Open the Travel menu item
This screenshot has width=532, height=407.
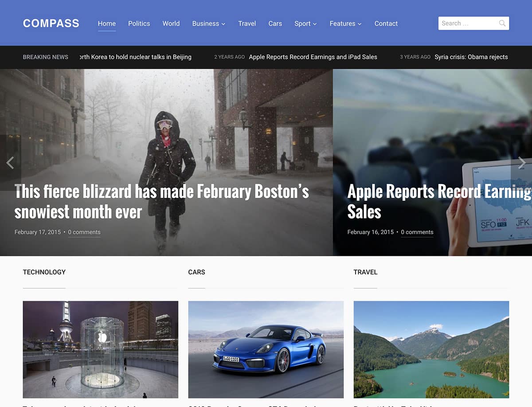point(247,23)
